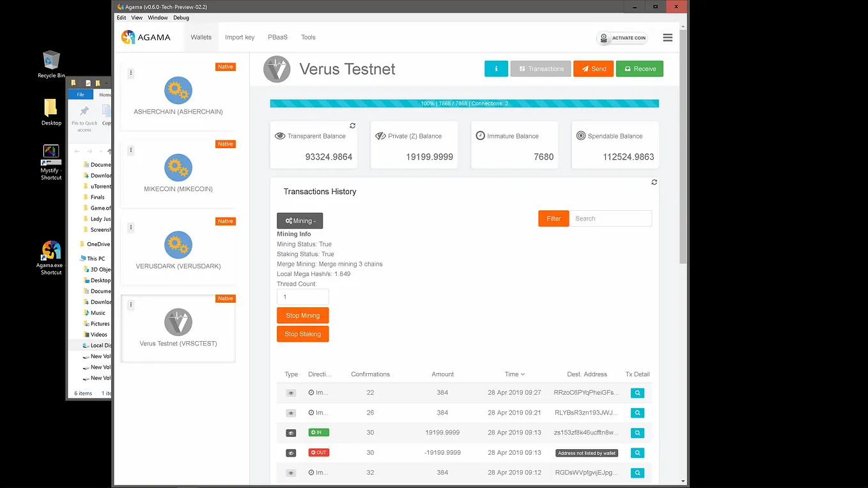Click the ASHERCHAIN coin gear icon
The image size is (868, 488).
point(178,91)
